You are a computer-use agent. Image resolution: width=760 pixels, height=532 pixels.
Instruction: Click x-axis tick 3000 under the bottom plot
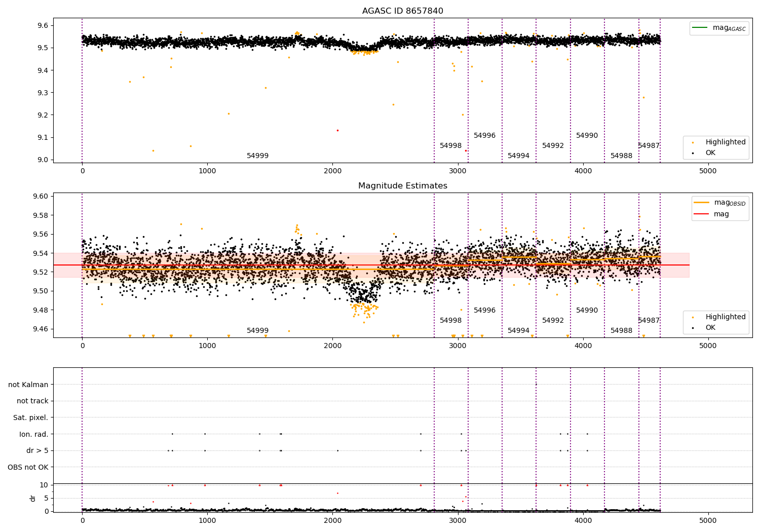(458, 520)
